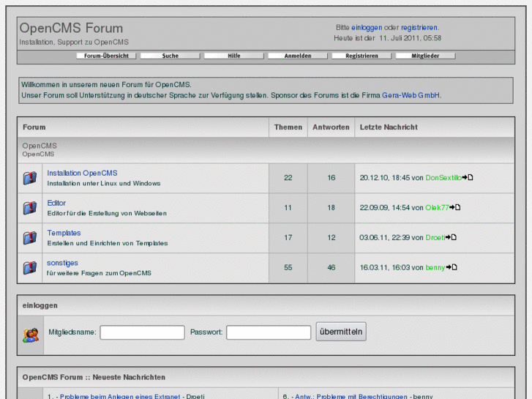Submit login with übermitteln button
The image size is (532, 399).
(341, 332)
